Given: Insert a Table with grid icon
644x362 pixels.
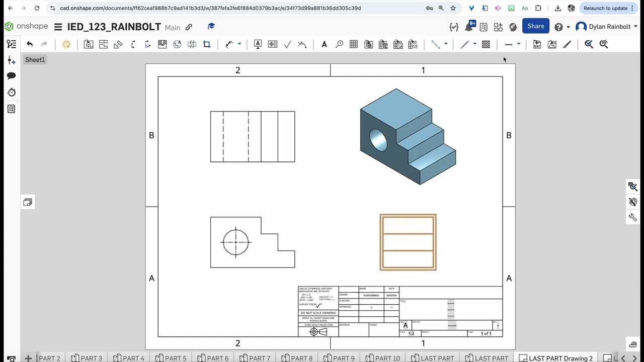Looking at the screenshot, I should (354, 45).
